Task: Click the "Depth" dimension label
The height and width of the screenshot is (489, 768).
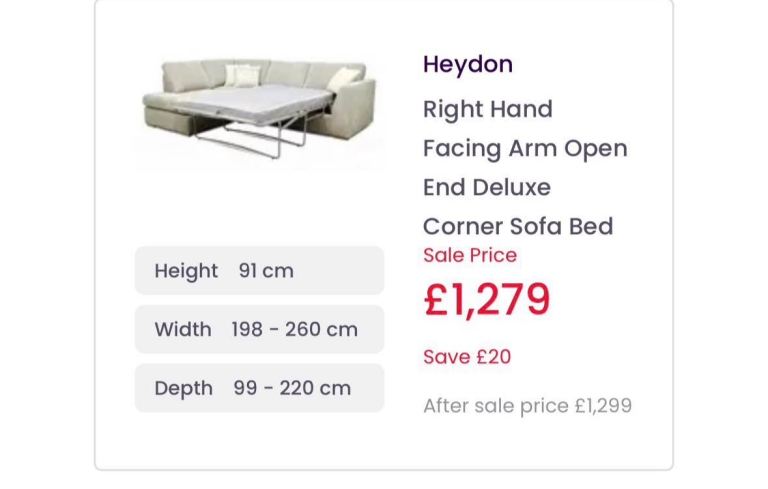Action: pos(183,389)
